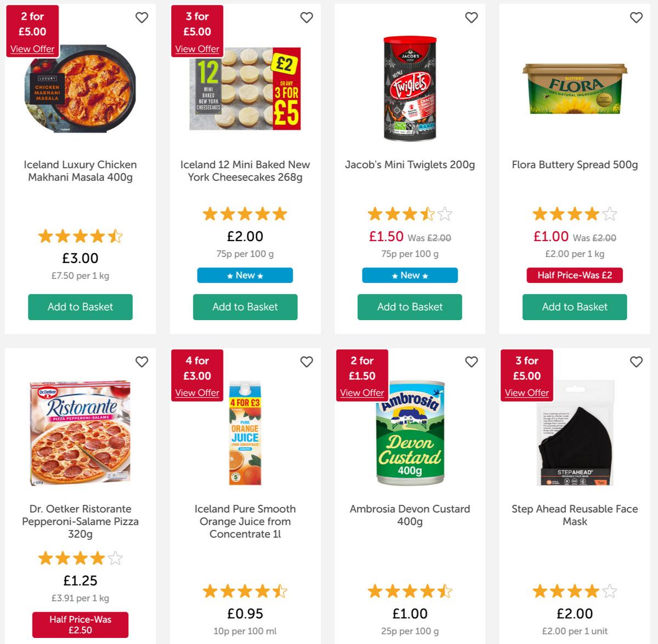
Task: View the 2 for £1.50 custard offer
Action: [362, 393]
